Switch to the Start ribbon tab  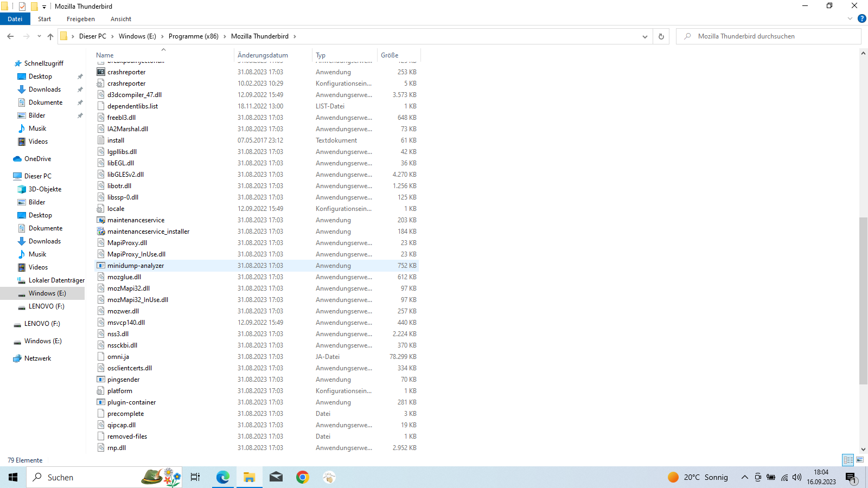tap(44, 19)
